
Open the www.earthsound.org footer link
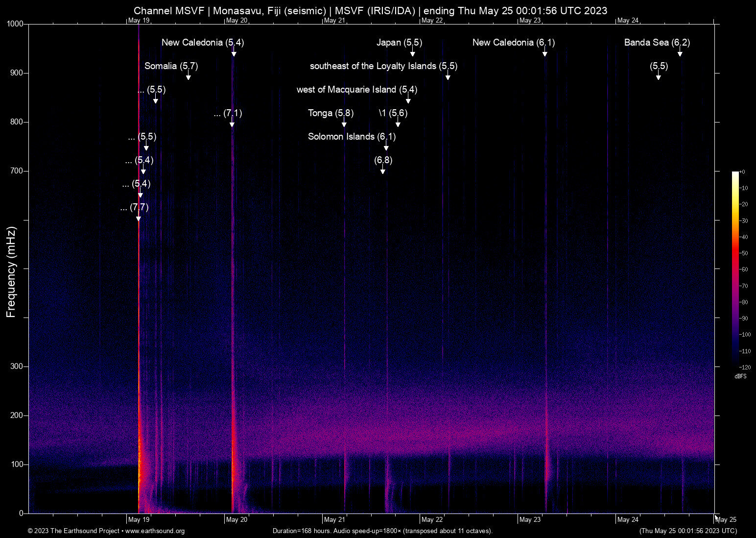[155, 531]
